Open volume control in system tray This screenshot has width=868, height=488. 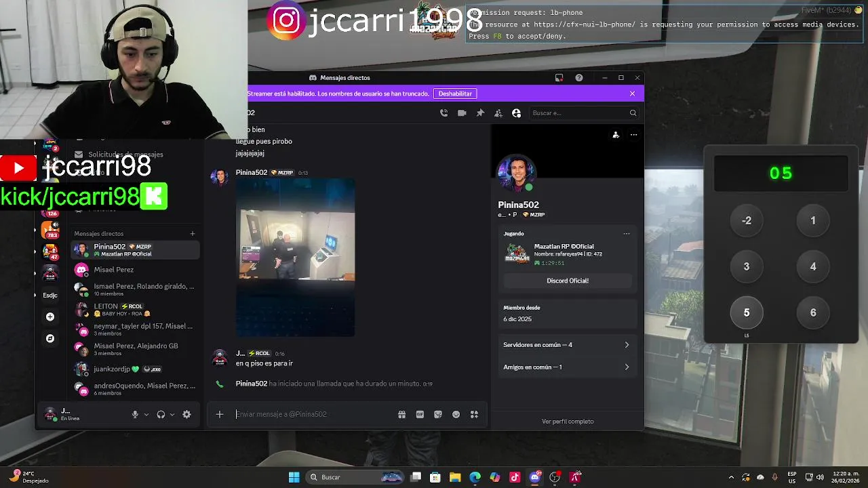click(x=820, y=477)
